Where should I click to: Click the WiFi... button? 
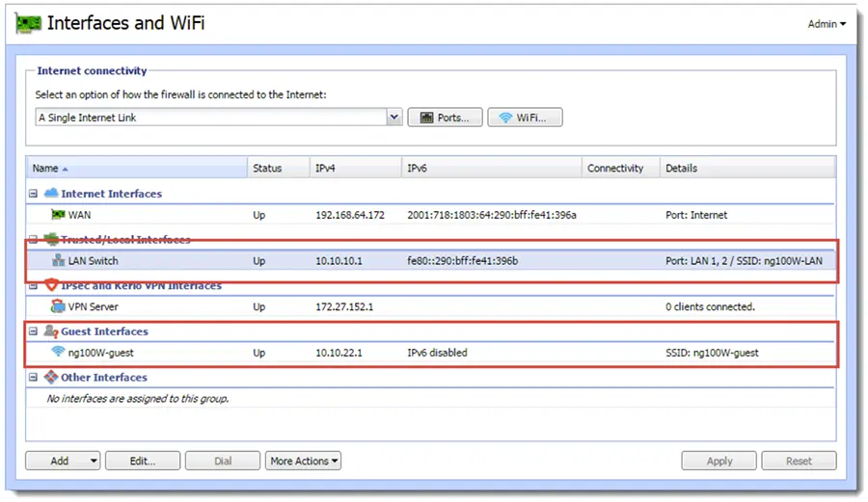pos(525,118)
